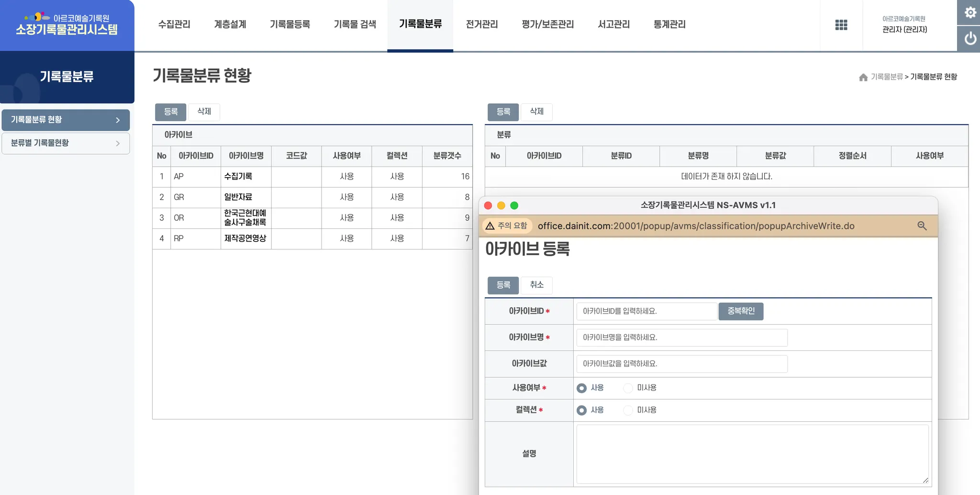
Task: Focus the 아카이브값 input field
Action: click(x=682, y=364)
